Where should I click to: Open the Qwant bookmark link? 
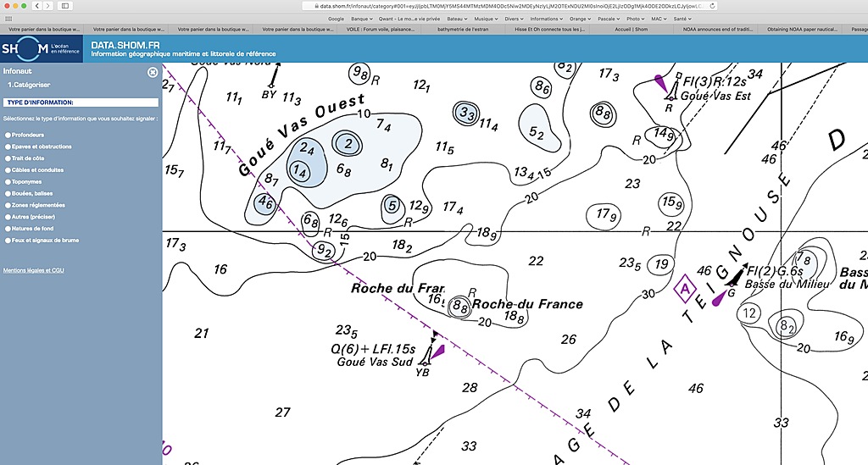(409, 19)
